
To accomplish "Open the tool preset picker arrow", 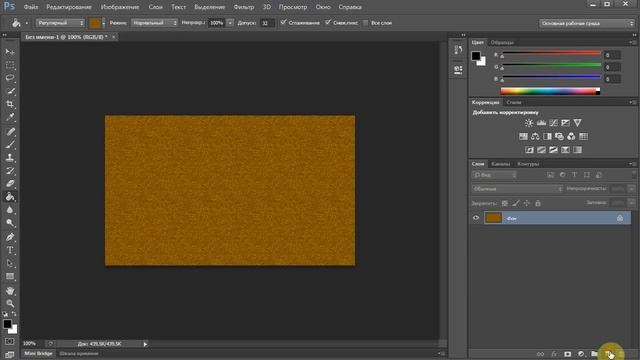I will point(27,23).
